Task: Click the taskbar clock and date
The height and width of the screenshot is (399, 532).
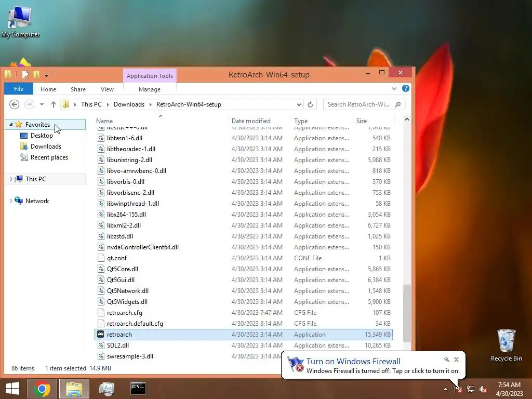Action: point(509,389)
